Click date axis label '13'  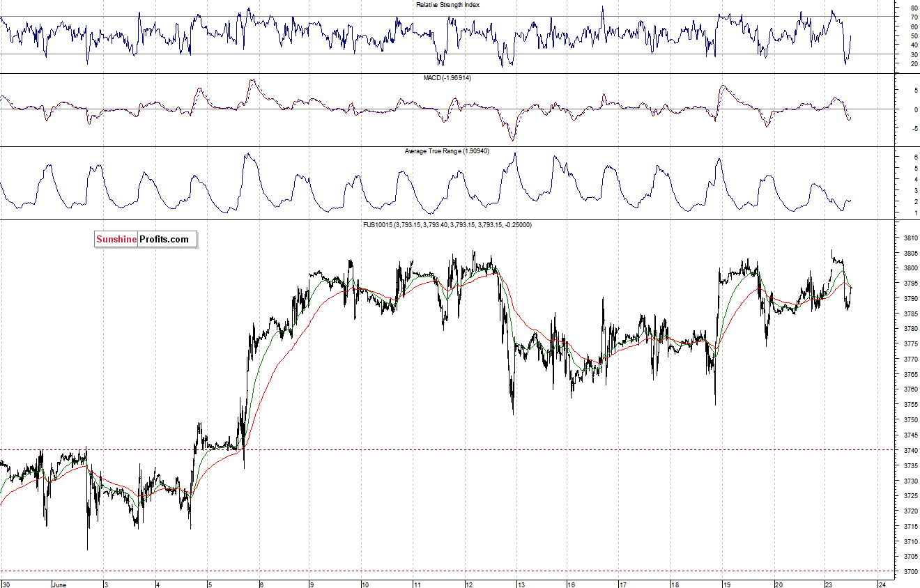click(521, 585)
